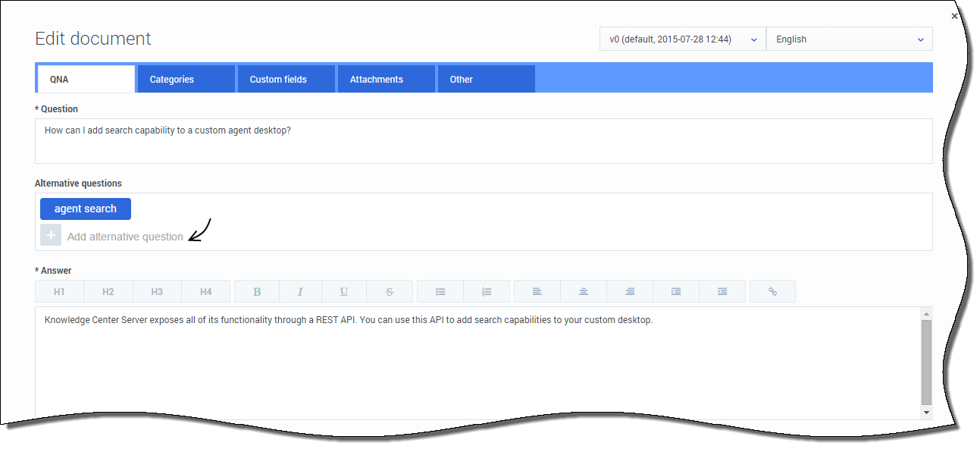Viewport: 980px width, 449px height.
Task: Align answer text to the left
Action: click(x=537, y=292)
